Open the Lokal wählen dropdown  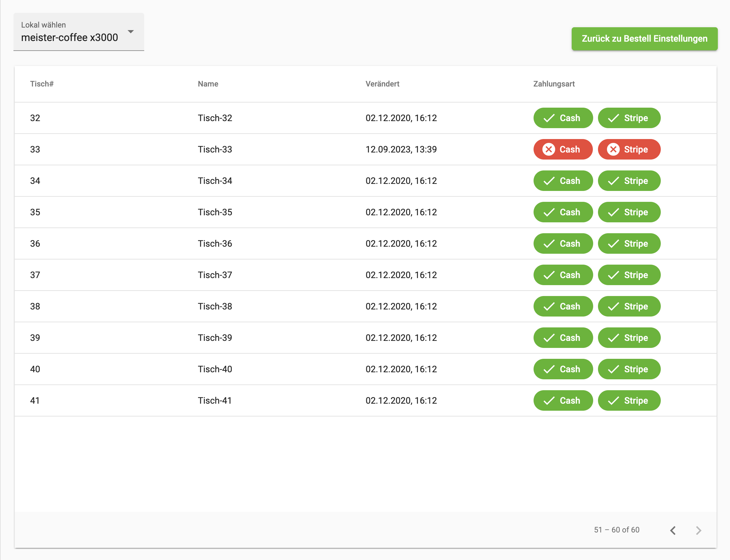[x=79, y=32]
